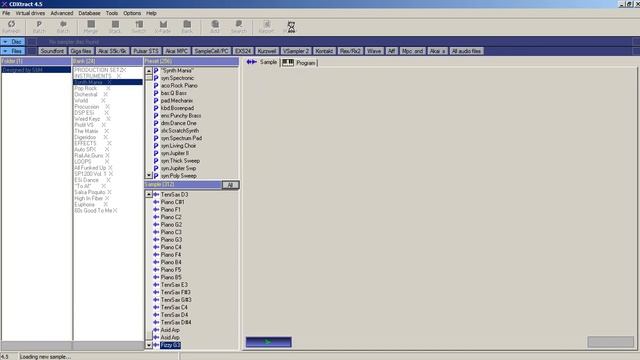This screenshot has height=360, width=640.
Task: Click the All button in the Sample header
Action: [x=230, y=185]
